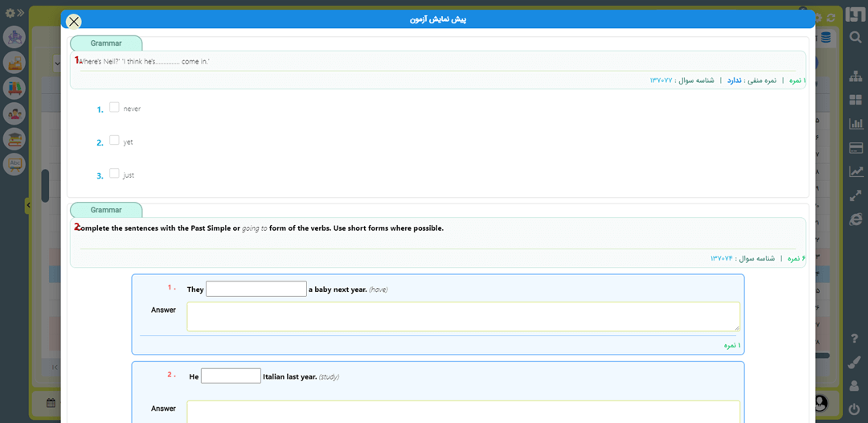Click the '(study)' verb hint
This screenshot has width=868, height=423.
coord(329,376)
